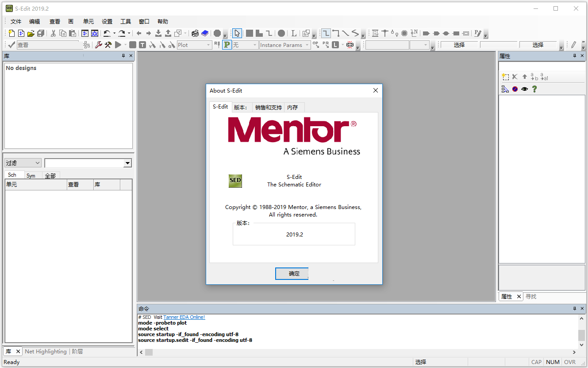Open setup with the wrench icon
The height and width of the screenshot is (368, 588).
point(99,45)
